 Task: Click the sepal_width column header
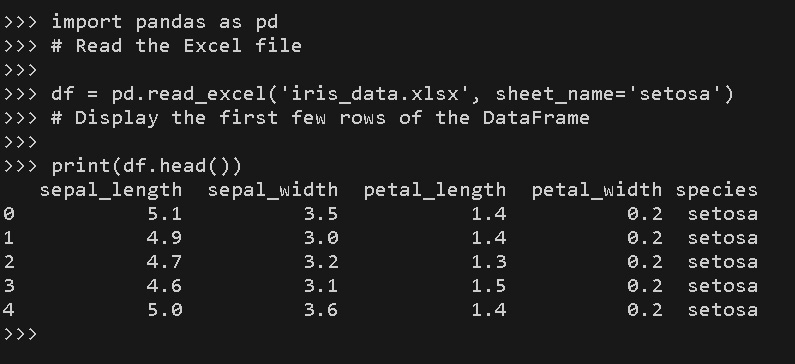tap(273, 190)
